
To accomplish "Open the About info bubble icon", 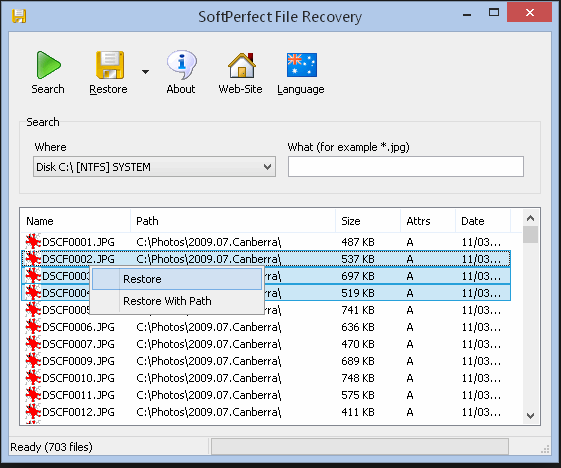I will click(181, 65).
